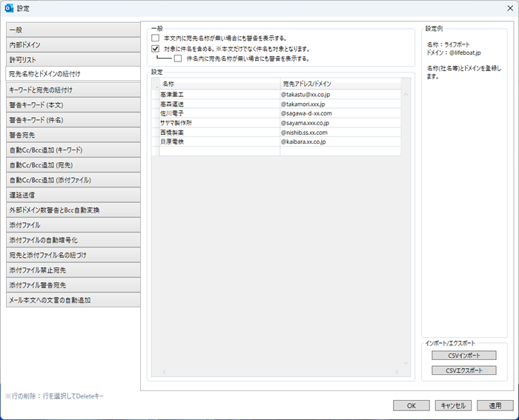Click the Outlook icon in the title bar
519x420 pixels.
click(9, 8)
